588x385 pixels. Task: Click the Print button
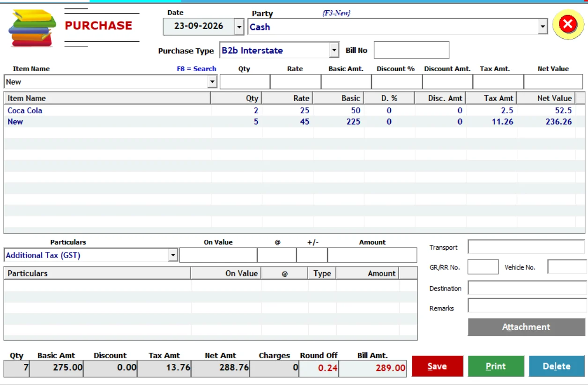point(496,366)
